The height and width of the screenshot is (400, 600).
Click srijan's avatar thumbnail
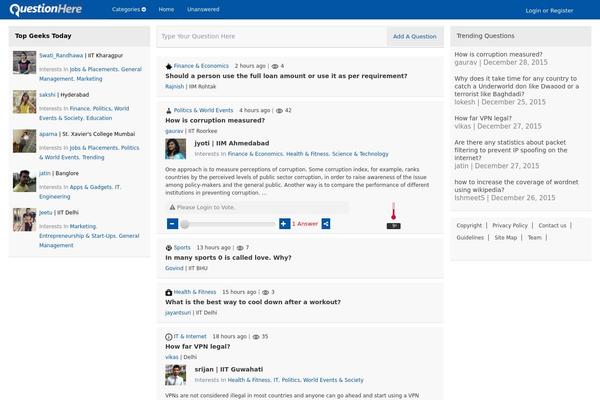coord(176,375)
